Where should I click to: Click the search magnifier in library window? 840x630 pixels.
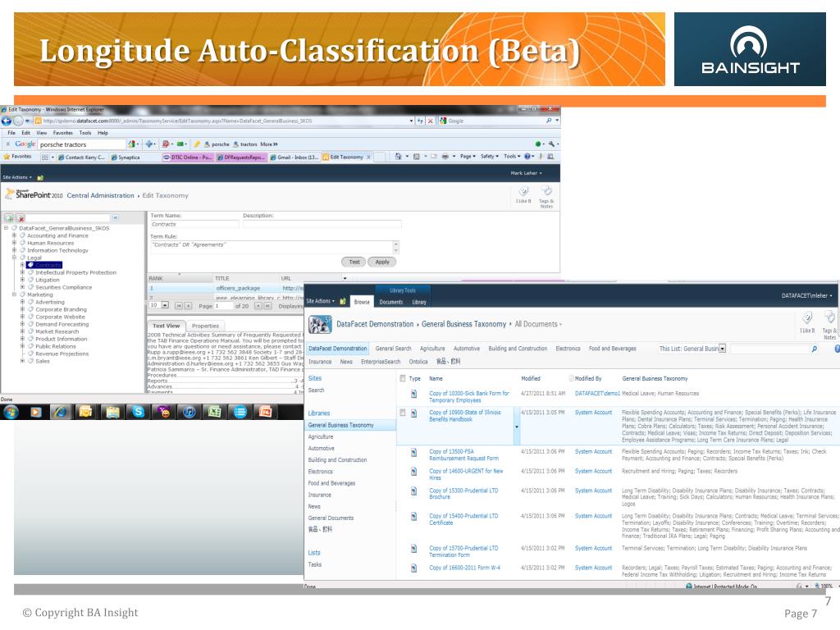click(815, 349)
